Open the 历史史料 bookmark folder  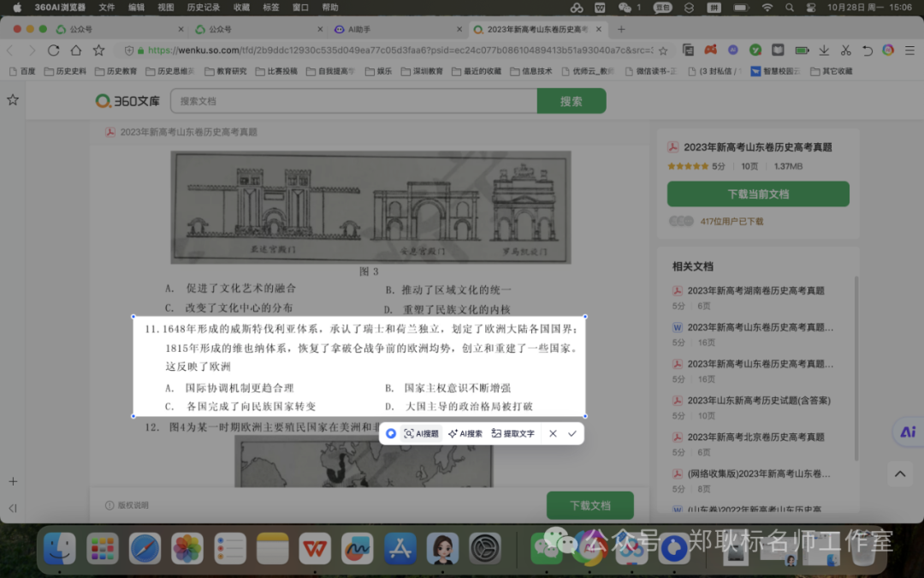65,71
